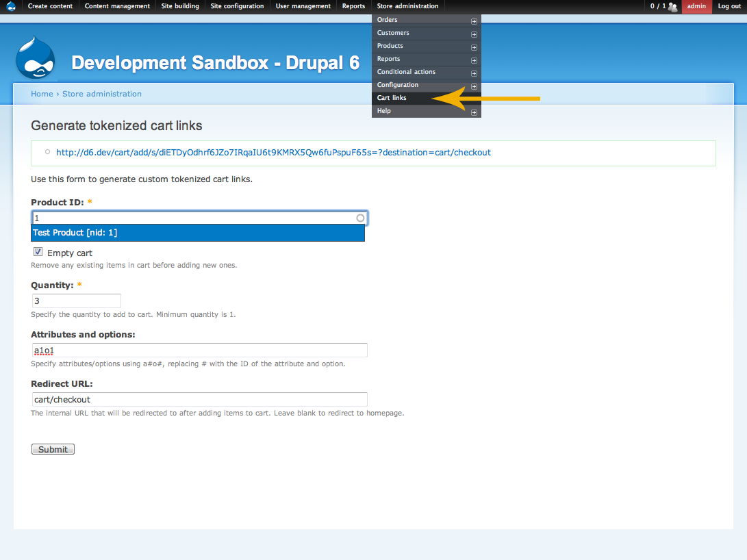Select Cart links from Store administration menu
The height and width of the screenshot is (560, 747).
392,97
